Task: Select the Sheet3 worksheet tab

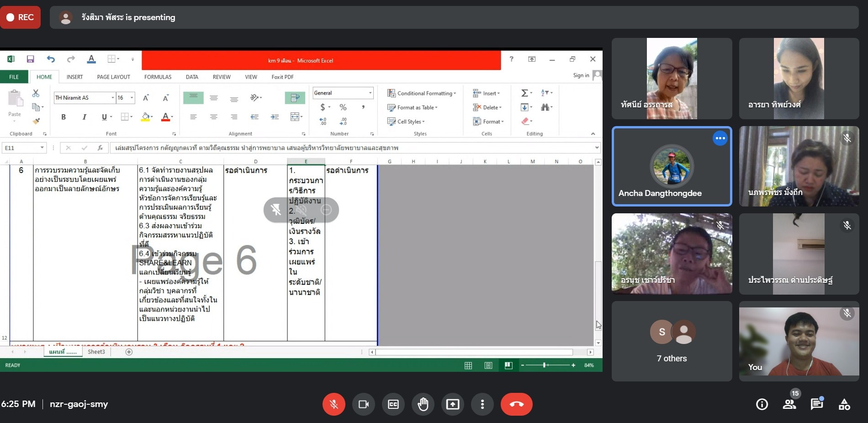Action: (96, 352)
